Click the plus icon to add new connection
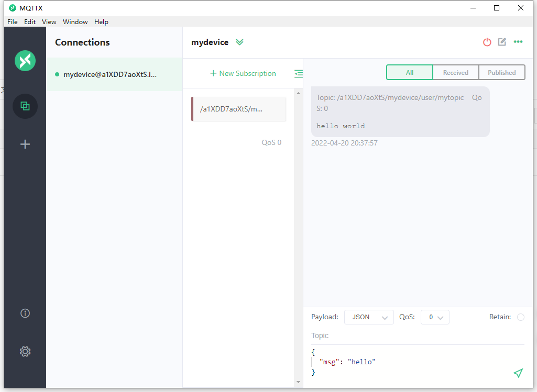The image size is (537, 392). tap(25, 144)
